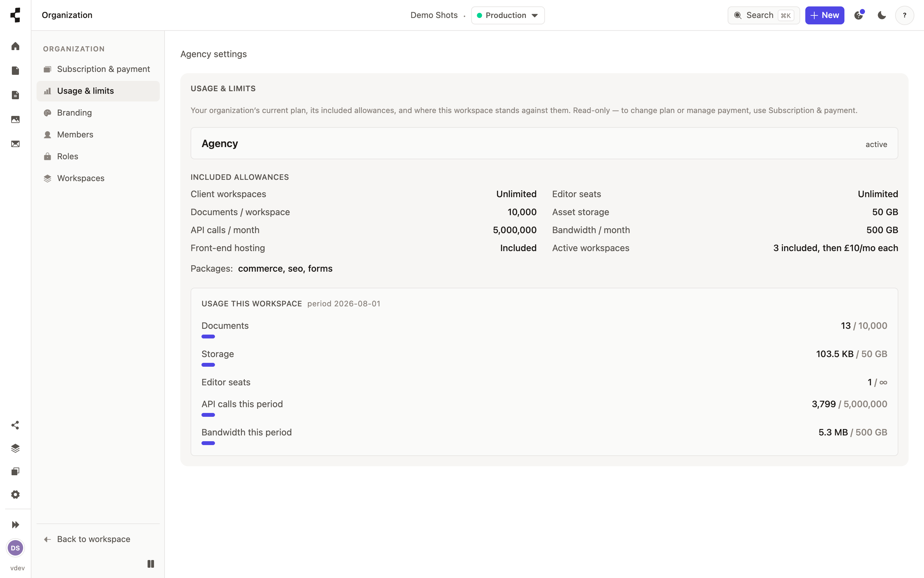Viewport: 924px width, 578px height.
Task: Click the Editor seats '1 / ∞' value
Action: (877, 382)
